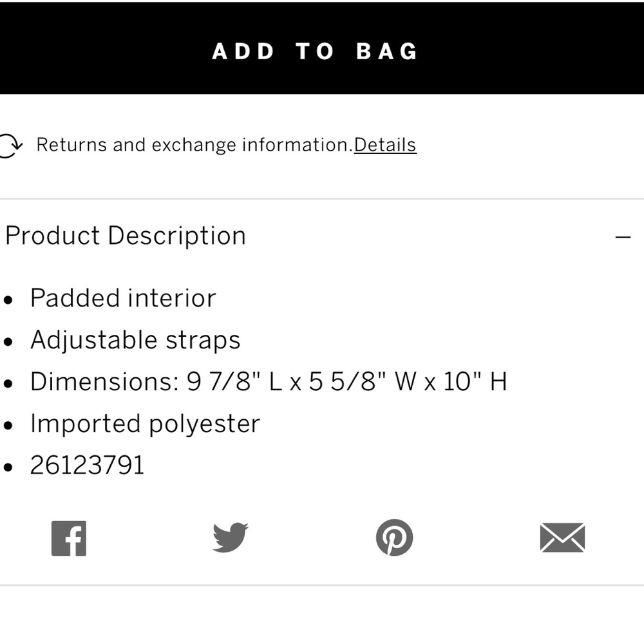Screen dimensions: 644x644
Task: Click the Product Description section heading
Action: point(126,236)
